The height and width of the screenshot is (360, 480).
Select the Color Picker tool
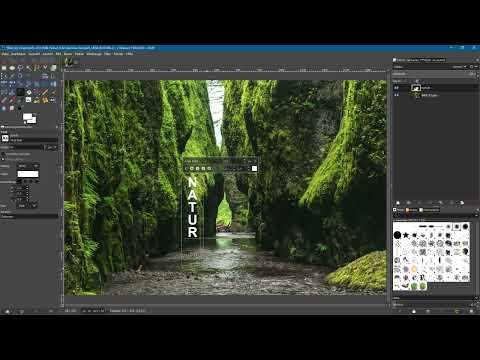point(12,76)
